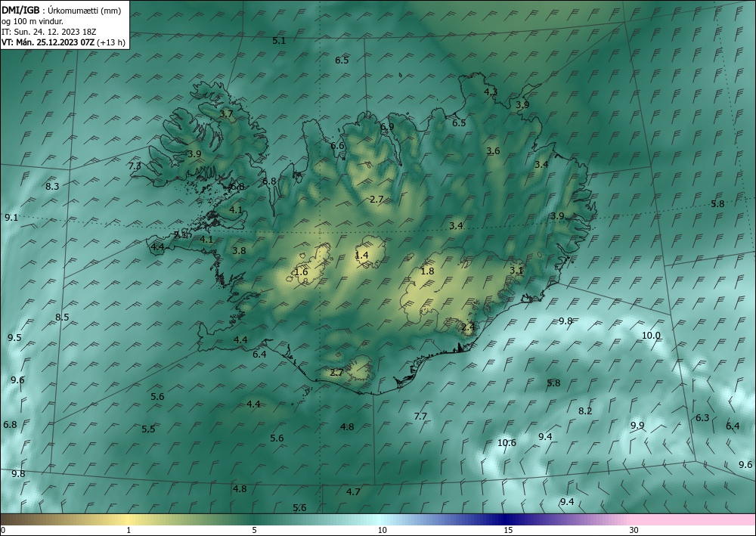Screen dimensions: 756x536
Task: Click the 5.1 value north of Iceland
Action: 279,41
